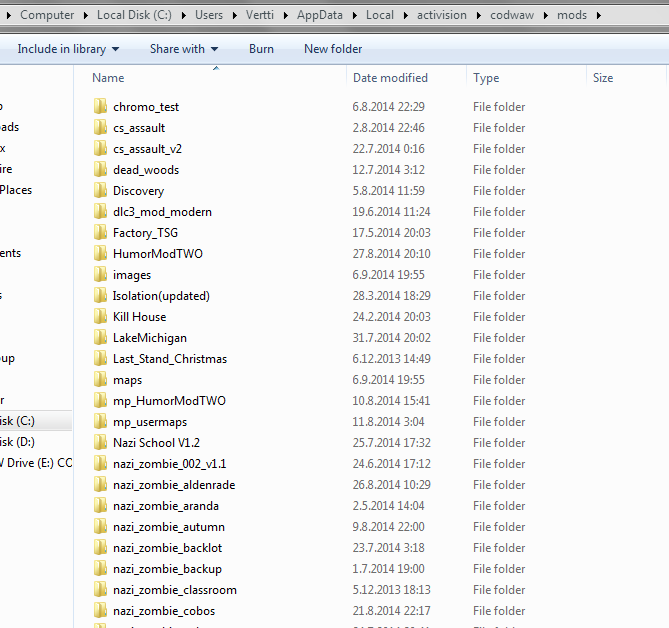
Task: Click File folder type of Kill House row
Action: 499,317
